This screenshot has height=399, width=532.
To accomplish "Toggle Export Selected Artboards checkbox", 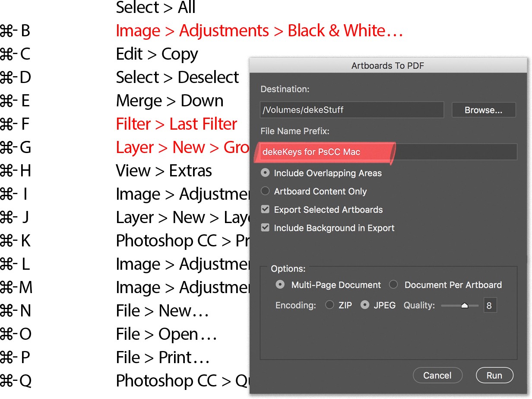I will 266,210.
